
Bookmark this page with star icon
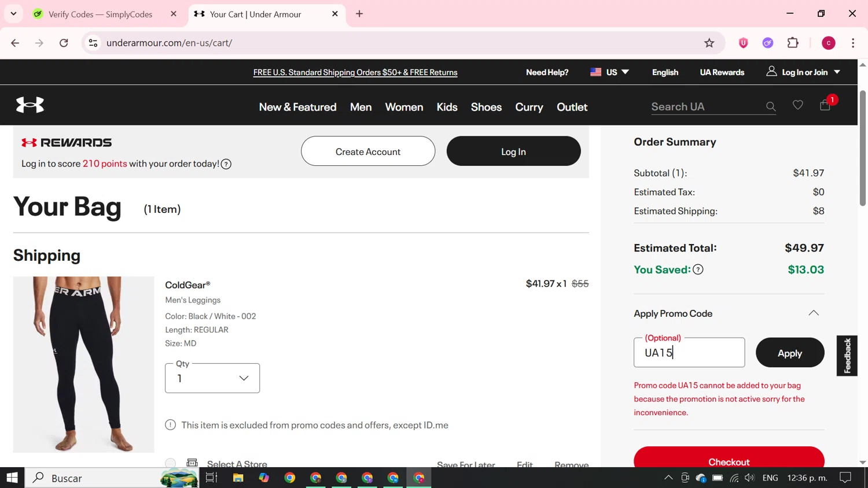(709, 43)
